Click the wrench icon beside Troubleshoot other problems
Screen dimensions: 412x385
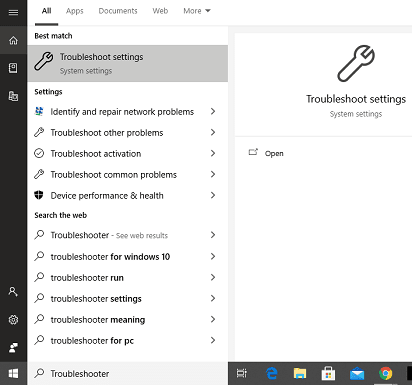[39, 133]
